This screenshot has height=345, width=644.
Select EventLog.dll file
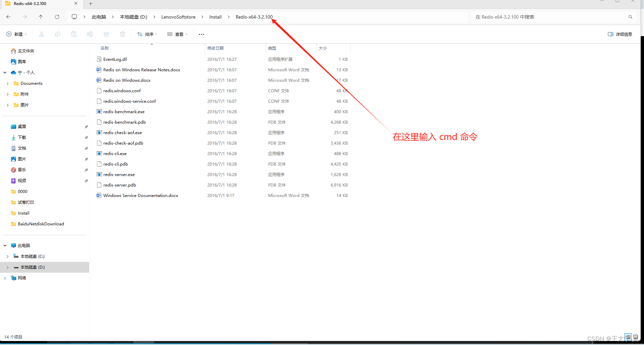coord(115,59)
